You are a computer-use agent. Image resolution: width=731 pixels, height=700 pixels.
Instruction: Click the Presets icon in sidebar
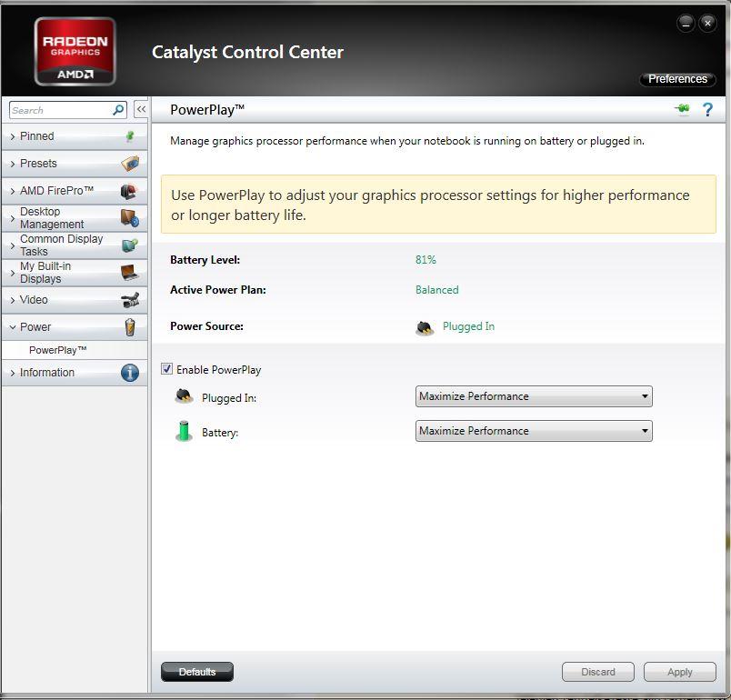tap(130, 164)
